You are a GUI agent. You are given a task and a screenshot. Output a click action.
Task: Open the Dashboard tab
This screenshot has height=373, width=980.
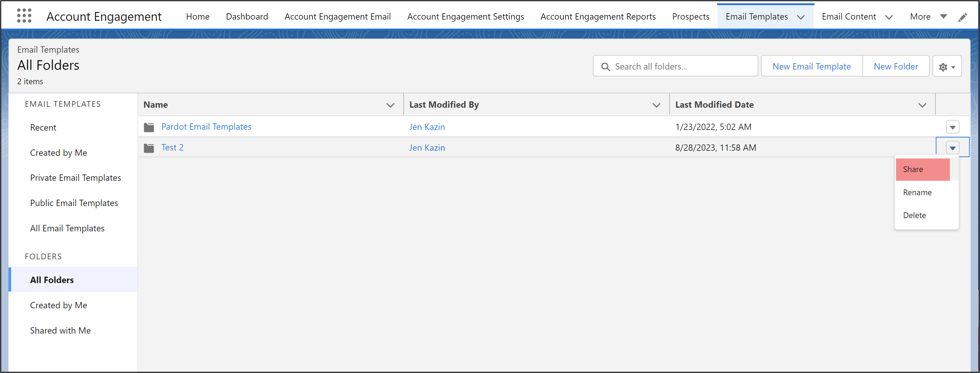pyautogui.click(x=247, y=17)
